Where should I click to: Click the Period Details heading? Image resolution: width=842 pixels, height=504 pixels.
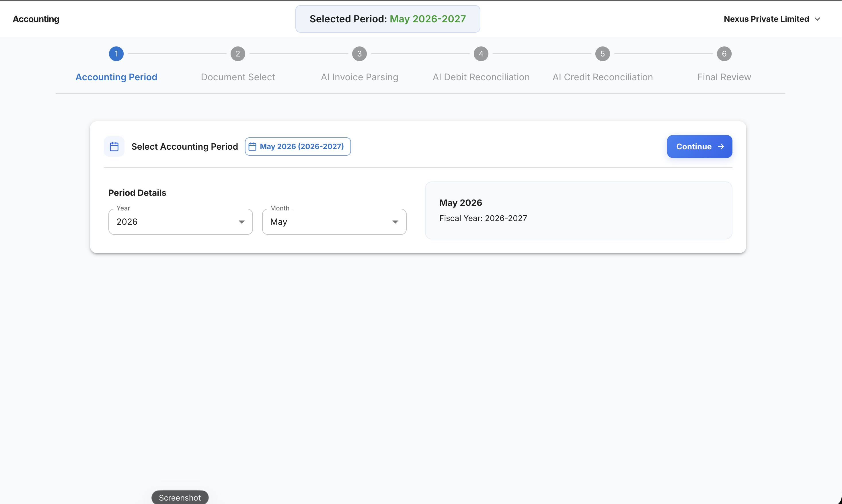(x=137, y=193)
